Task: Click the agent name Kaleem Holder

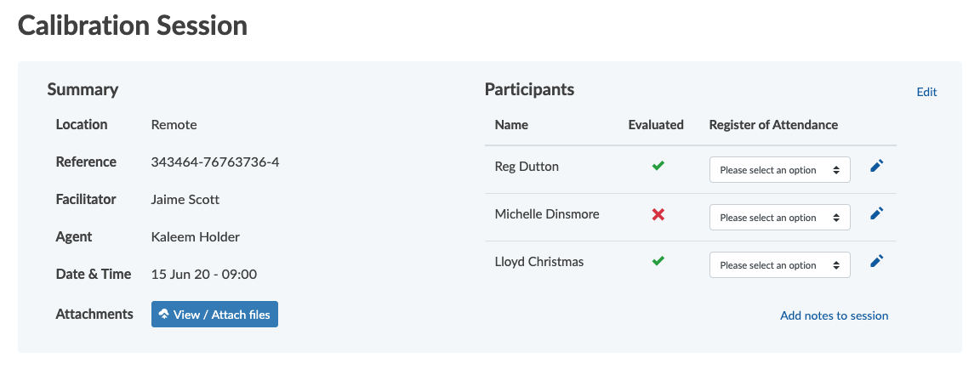Action: click(195, 236)
